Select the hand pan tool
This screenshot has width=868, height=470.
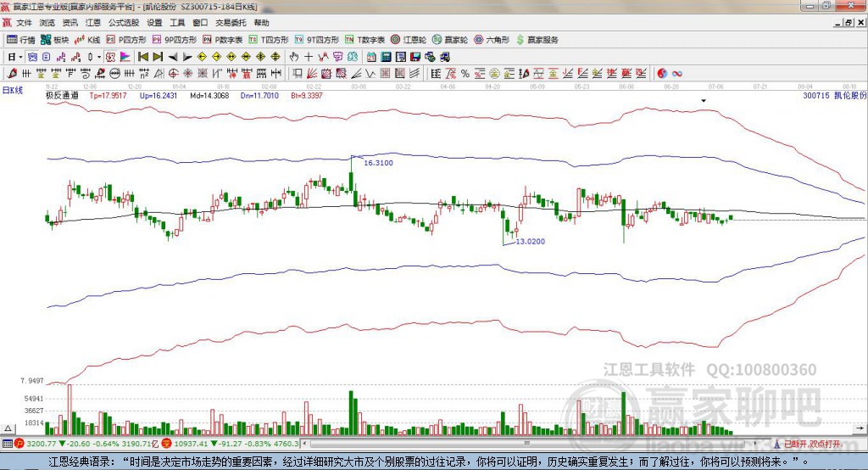click(x=294, y=57)
